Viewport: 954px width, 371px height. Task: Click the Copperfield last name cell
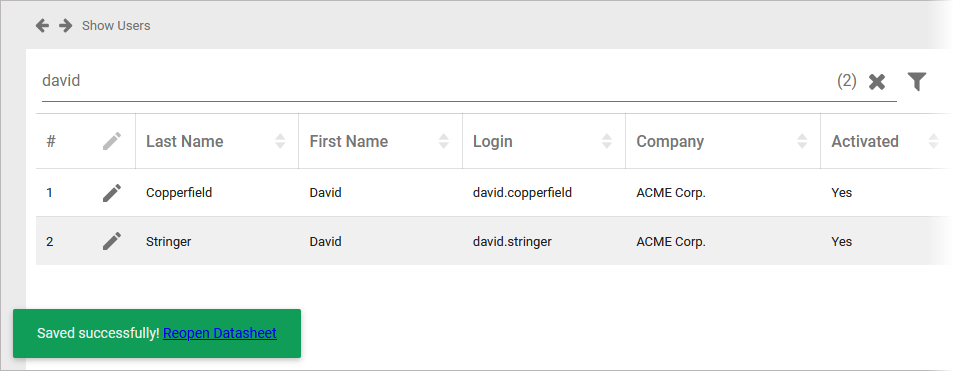click(217, 193)
